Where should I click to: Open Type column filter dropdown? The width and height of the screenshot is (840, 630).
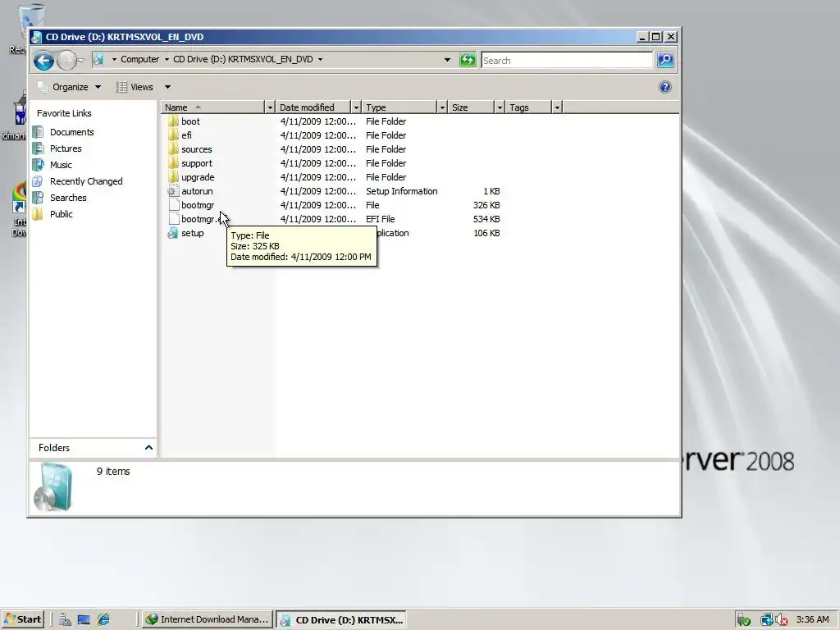coord(442,107)
